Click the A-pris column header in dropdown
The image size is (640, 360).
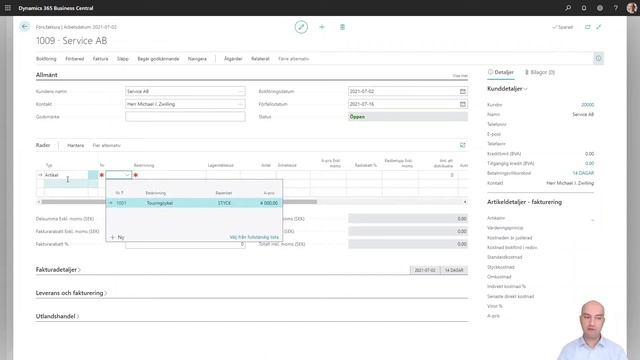[269, 193]
